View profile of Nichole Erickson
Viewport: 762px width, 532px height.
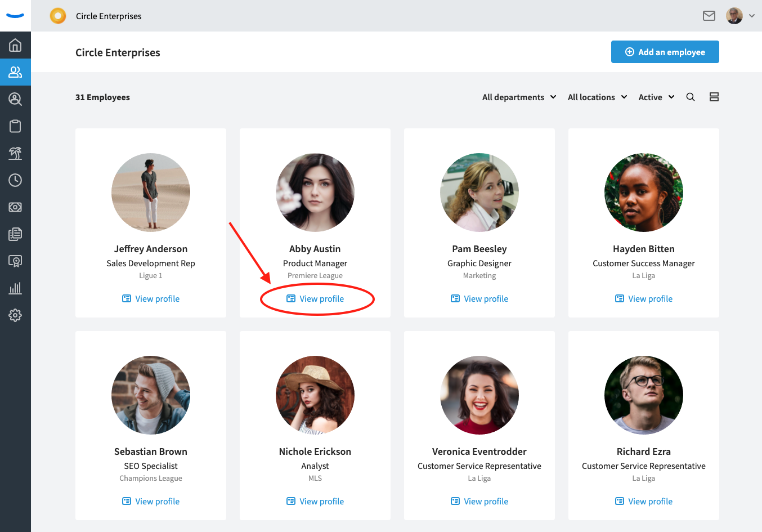pos(315,502)
